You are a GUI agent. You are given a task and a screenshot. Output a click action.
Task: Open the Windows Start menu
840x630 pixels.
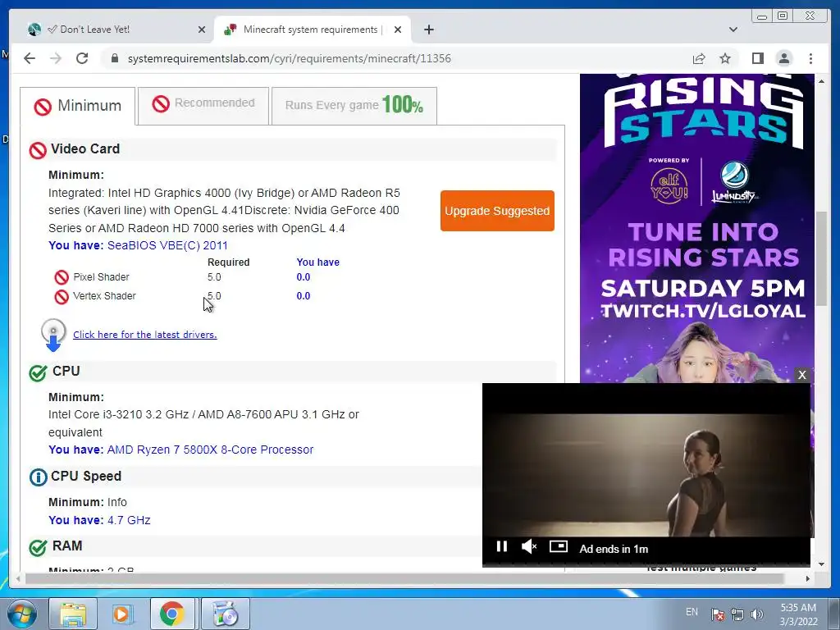coord(22,614)
